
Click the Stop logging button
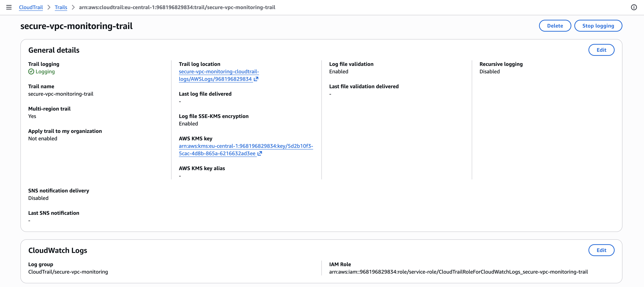coord(598,25)
